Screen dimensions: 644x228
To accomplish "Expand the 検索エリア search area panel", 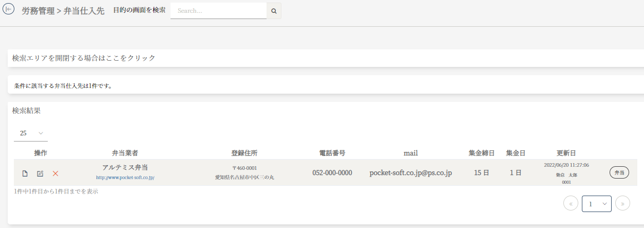I will 84,58.
